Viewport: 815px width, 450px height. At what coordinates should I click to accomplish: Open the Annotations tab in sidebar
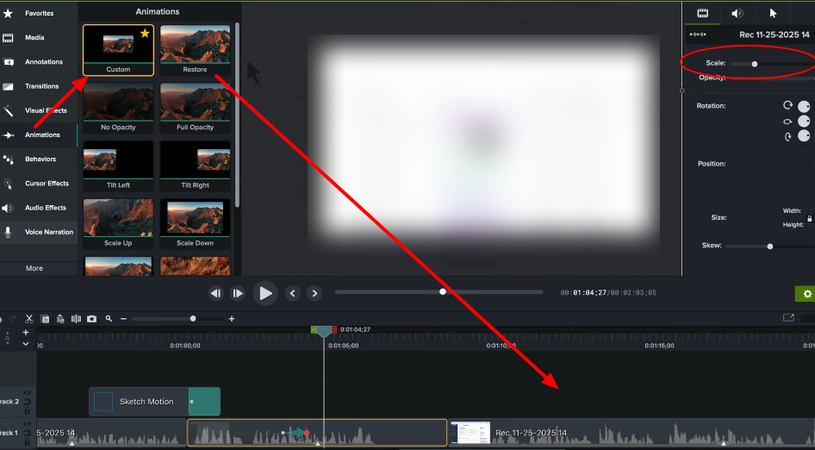38,62
